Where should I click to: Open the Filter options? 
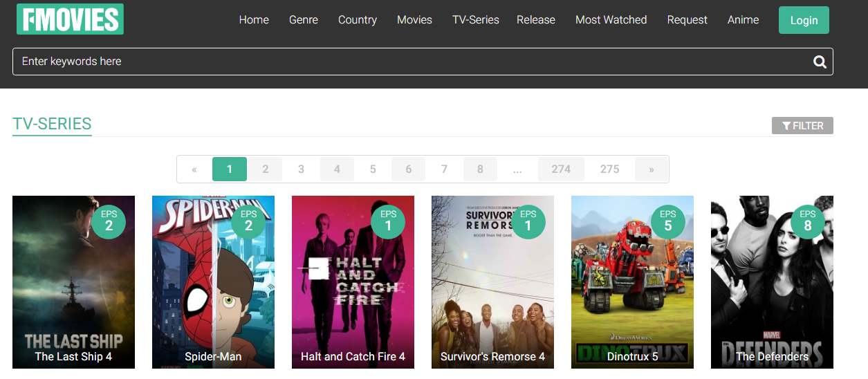[x=802, y=126]
